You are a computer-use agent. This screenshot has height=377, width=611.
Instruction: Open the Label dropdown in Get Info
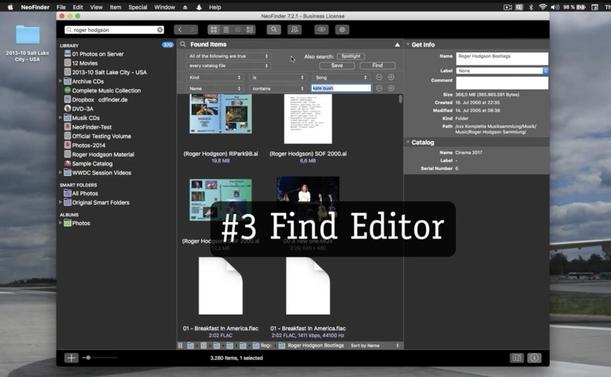click(502, 71)
